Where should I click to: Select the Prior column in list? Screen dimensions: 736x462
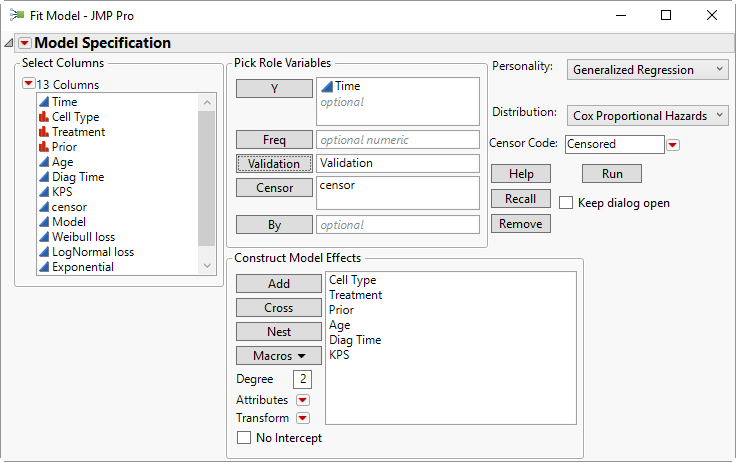64,147
